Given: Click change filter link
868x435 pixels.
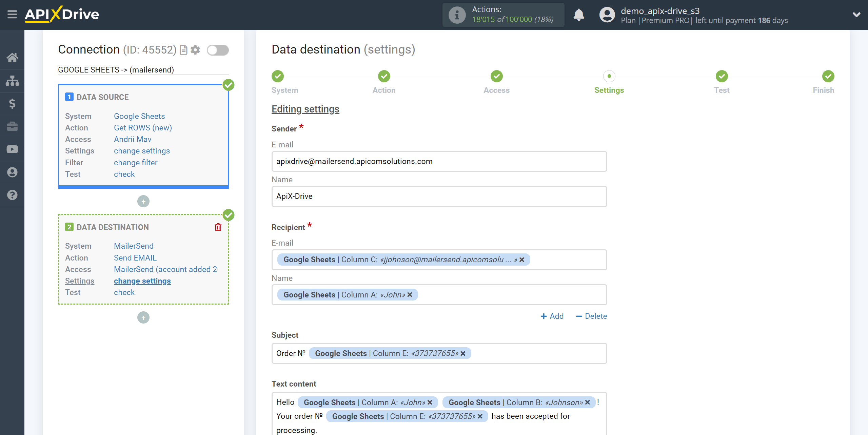Looking at the screenshot, I should click(136, 163).
